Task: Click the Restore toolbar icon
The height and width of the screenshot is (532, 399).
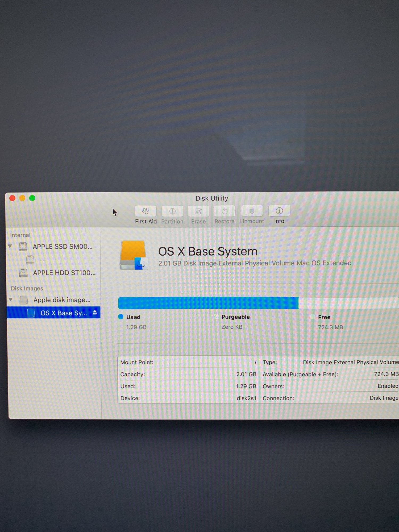Action: click(x=225, y=211)
